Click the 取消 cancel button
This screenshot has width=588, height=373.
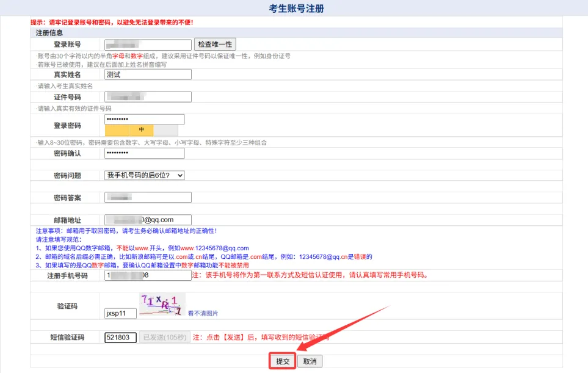[310, 361]
